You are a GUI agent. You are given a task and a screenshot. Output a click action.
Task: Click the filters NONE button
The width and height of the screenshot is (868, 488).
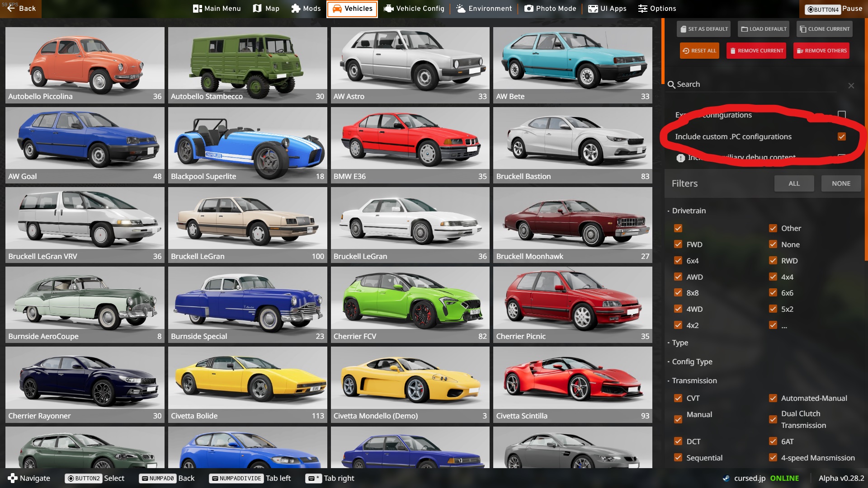tap(841, 183)
